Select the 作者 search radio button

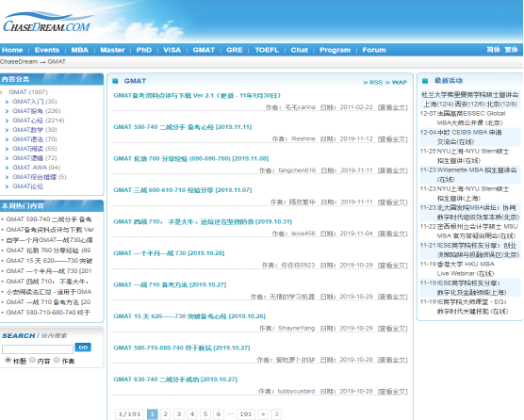click(57, 360)
